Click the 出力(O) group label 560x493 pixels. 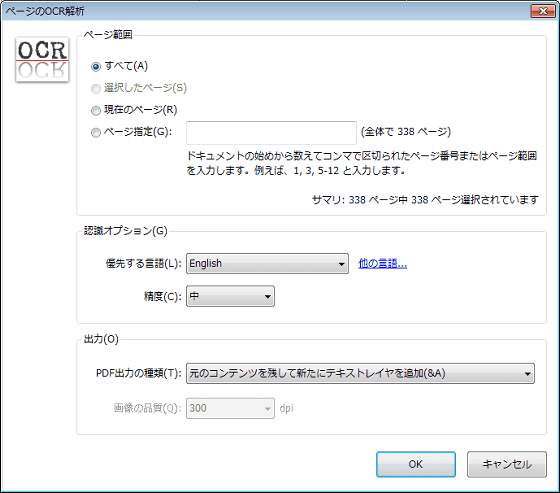pos(101,339)
